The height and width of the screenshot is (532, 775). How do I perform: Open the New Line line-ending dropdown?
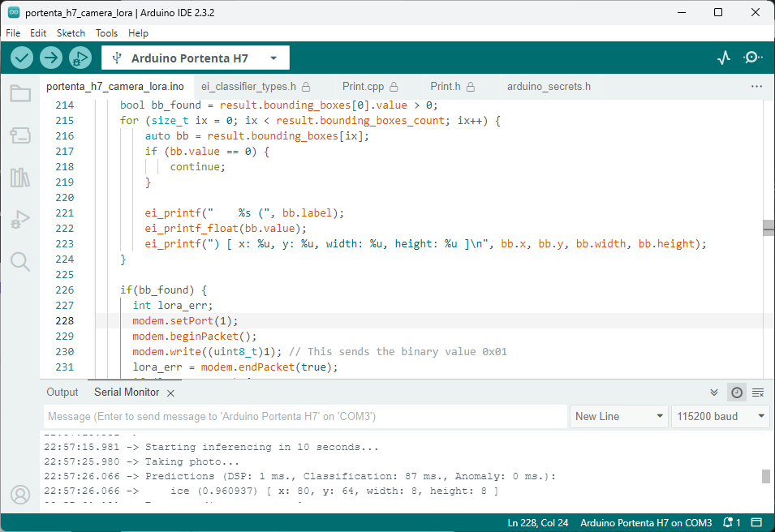click(619, 416)
